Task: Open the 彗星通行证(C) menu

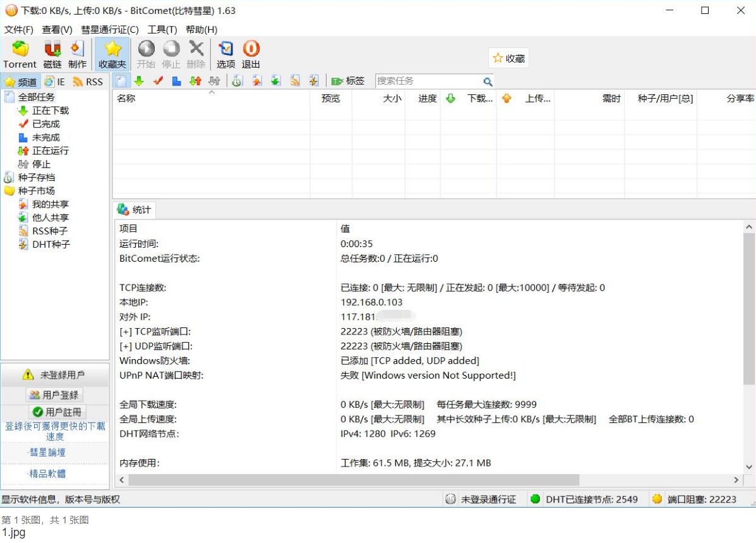Action: tap(109, 30)
